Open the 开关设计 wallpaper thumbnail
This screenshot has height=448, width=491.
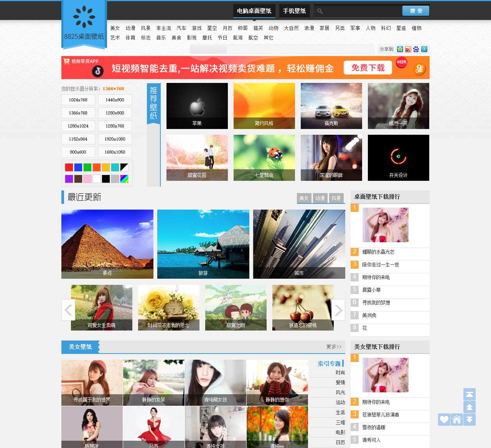pyautogui.click(x=399, y=158)
